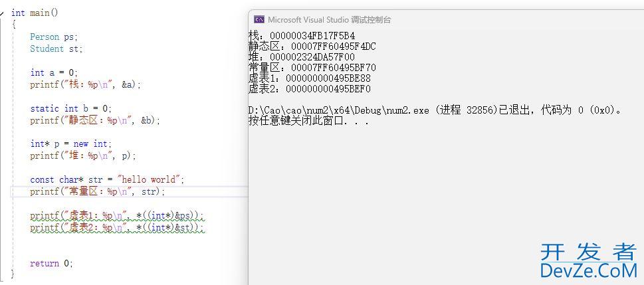
Task: Click the printf '虚表1' code line
Action: coord(117,216)
